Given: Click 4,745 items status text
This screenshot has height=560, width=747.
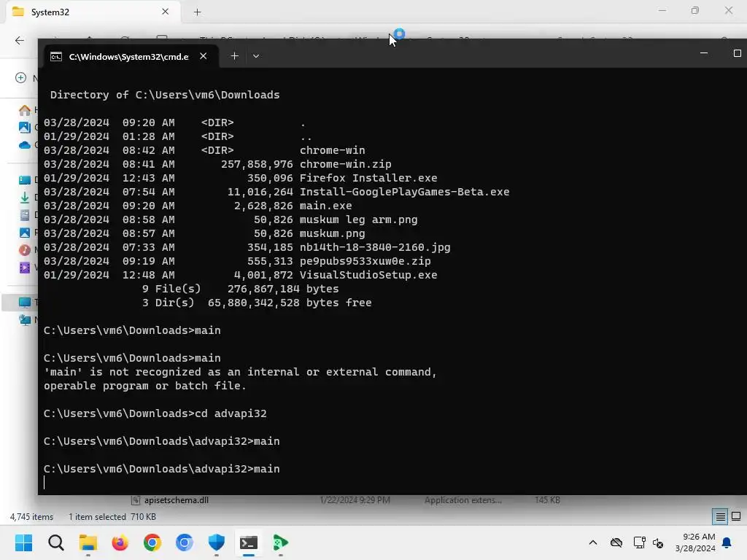Looking at the screenshot, I should pyautogui.click(x=31, y=517).
